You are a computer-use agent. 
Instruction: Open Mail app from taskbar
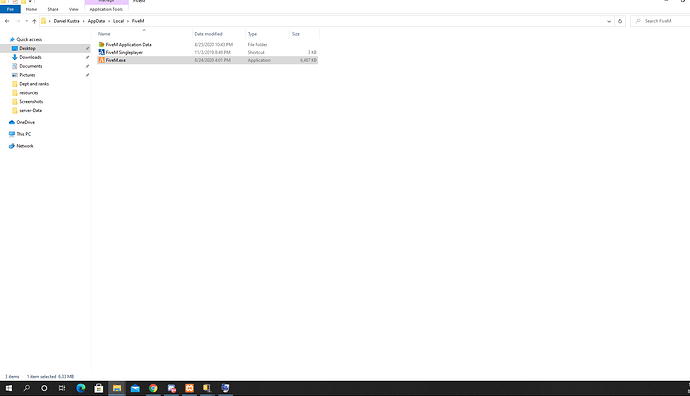tap(135, 388)
